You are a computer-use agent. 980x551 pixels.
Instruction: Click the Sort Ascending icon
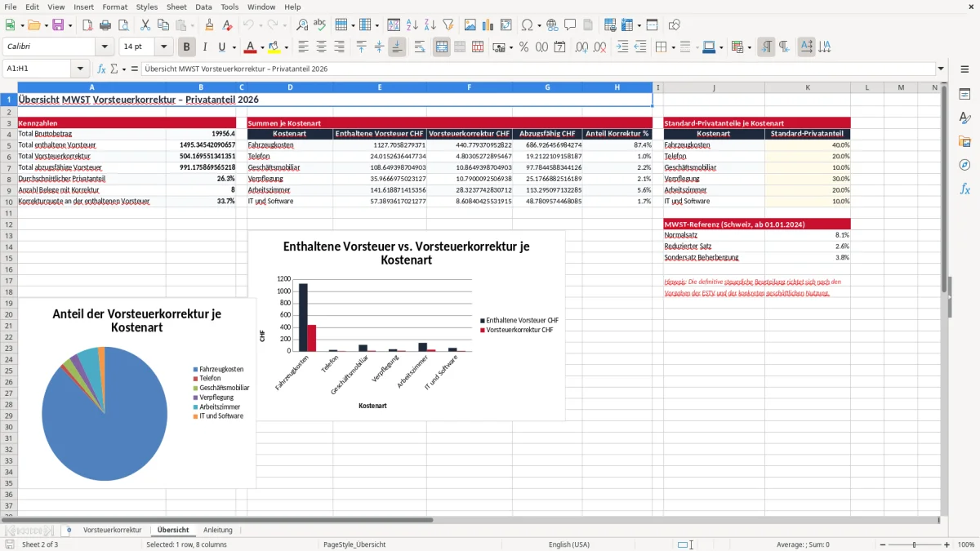(412, 25)
